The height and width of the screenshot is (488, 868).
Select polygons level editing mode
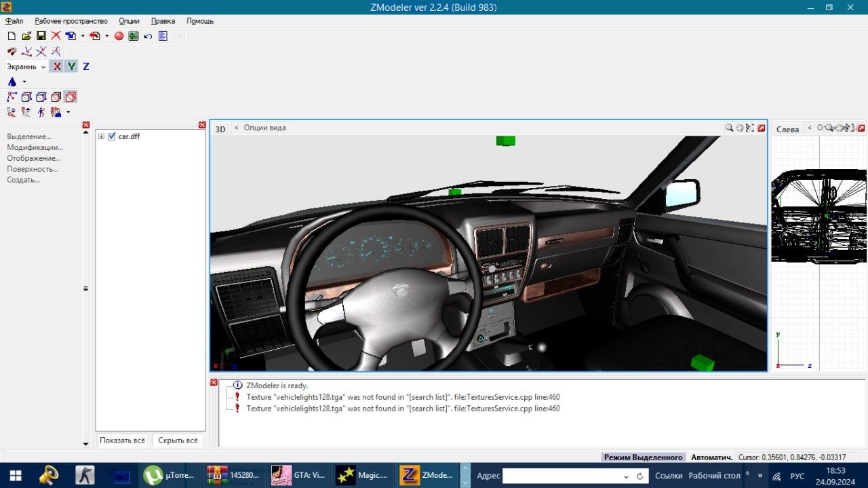[x=41, y=97]
